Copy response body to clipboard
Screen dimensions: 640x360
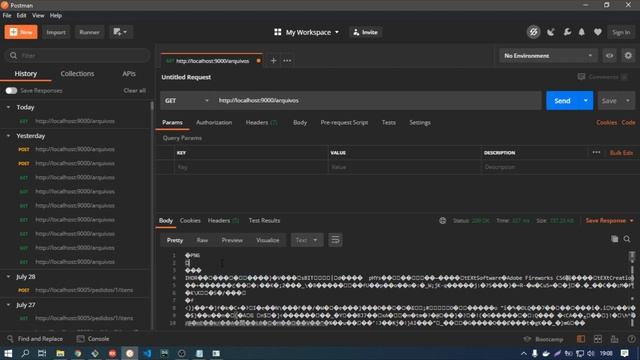coord(614,239)
